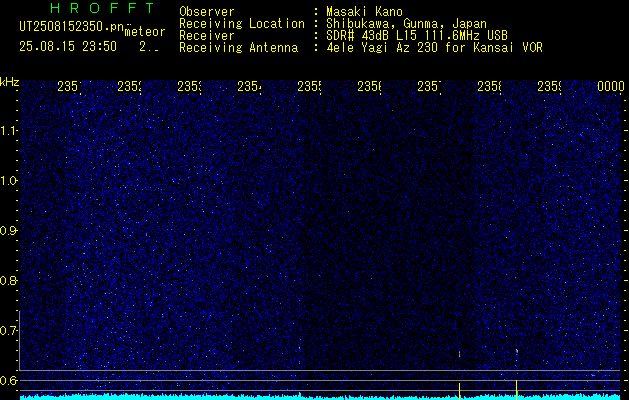Click the 0.8 kHz frequency label
This screenshot has width=629, height=400.
pyautogui.click(x=8, y=280)
